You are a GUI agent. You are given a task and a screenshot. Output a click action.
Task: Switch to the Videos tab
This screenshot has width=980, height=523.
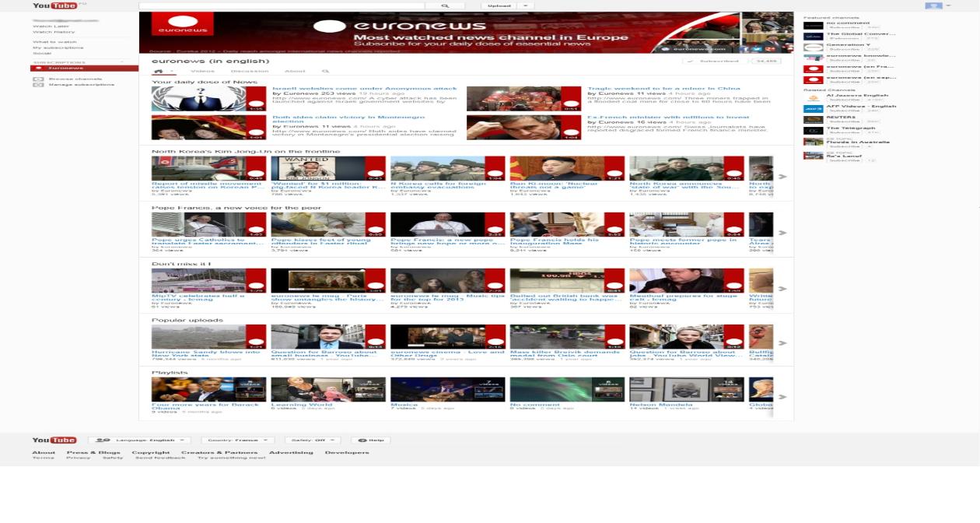tap(202, 71)
